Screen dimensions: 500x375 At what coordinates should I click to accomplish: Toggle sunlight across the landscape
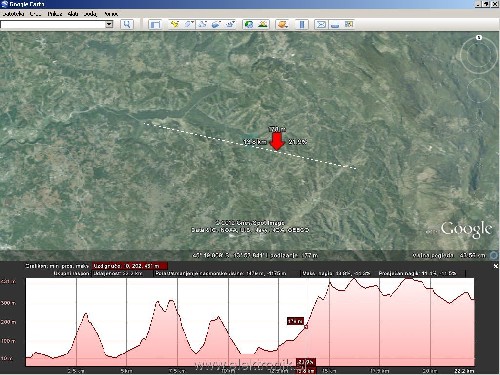click(x=263, y=24)
